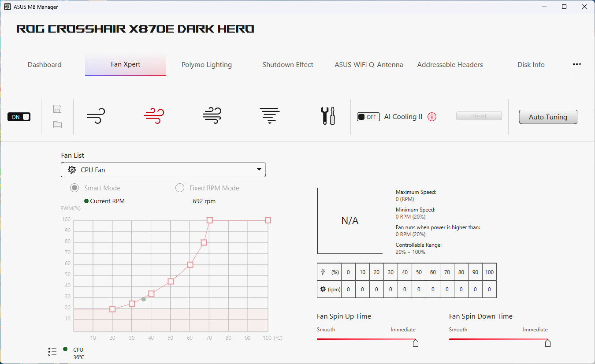This screenshot has width=595, height=364.
Task: Open the Manual mode wrench and screwdriver icon
Action: 328,116
